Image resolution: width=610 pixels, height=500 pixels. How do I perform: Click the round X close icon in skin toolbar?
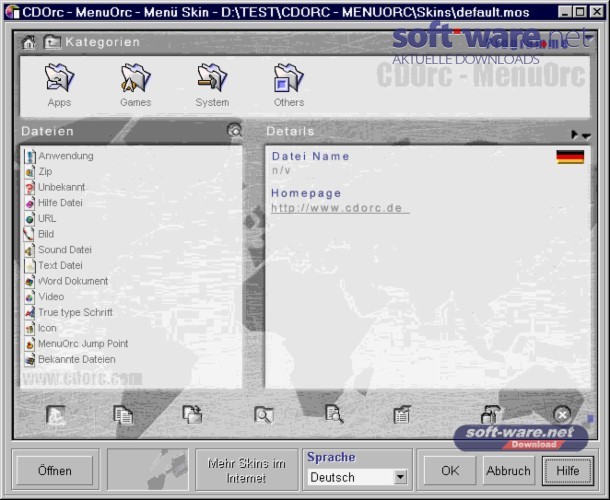point(562,415)
